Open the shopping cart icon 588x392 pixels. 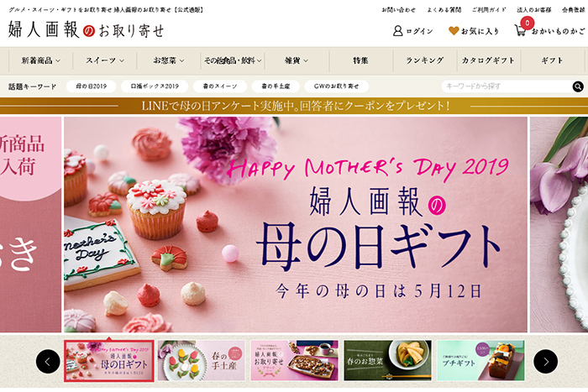point(520,30)
